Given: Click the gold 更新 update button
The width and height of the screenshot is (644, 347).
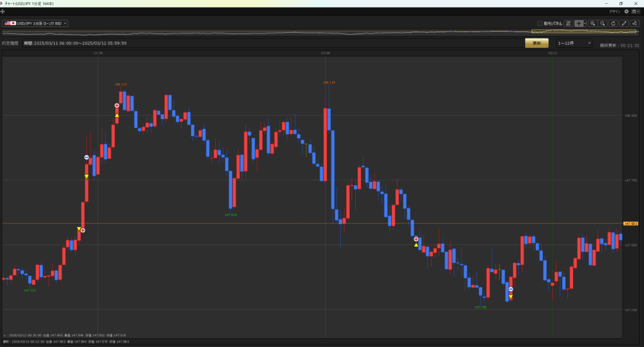Looking at the screenshot, I should [x=536, y=43].
